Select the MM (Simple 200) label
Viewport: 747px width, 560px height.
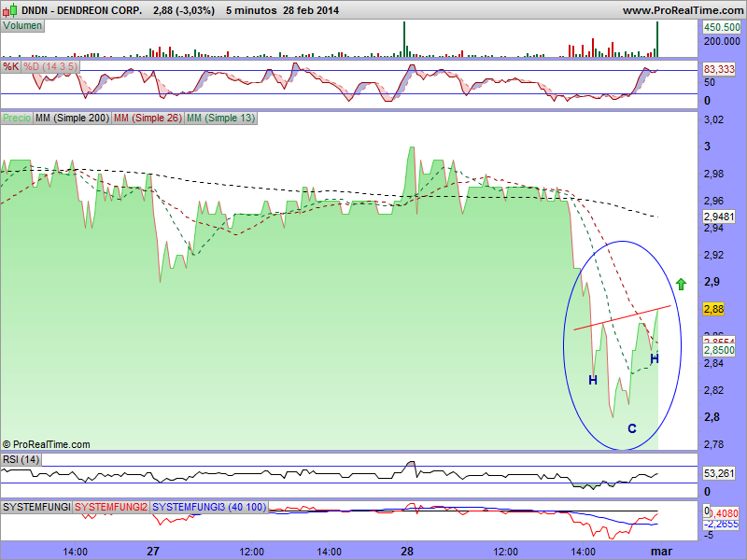[72, 118]
